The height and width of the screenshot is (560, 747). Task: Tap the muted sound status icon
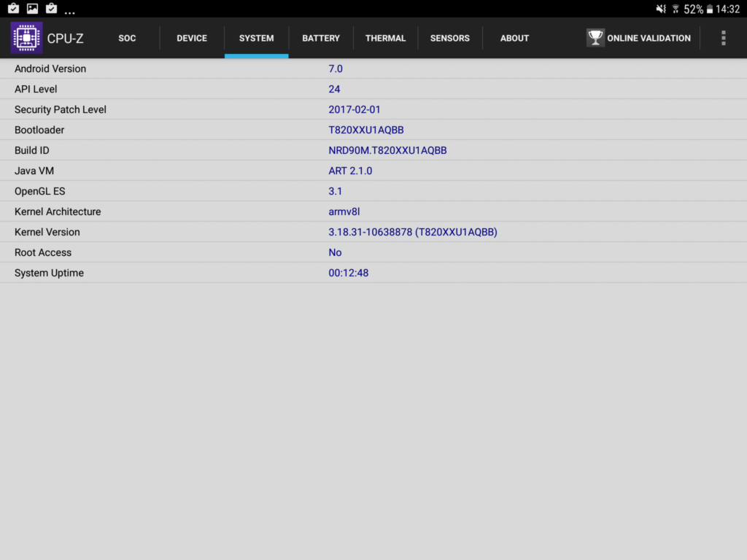(661, 9)
